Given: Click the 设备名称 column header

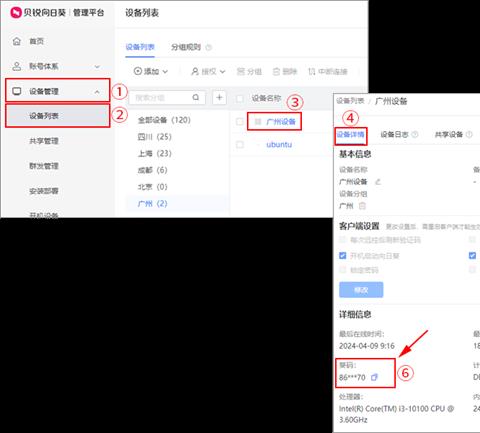Looking at the screenshot, I should (x=266, y=98).
